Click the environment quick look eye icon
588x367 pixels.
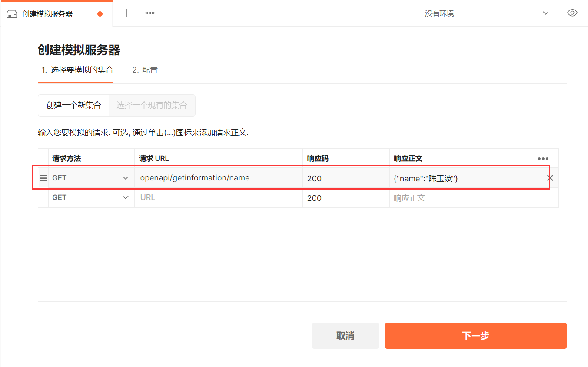pyautogui.click(x=572, y=13)
